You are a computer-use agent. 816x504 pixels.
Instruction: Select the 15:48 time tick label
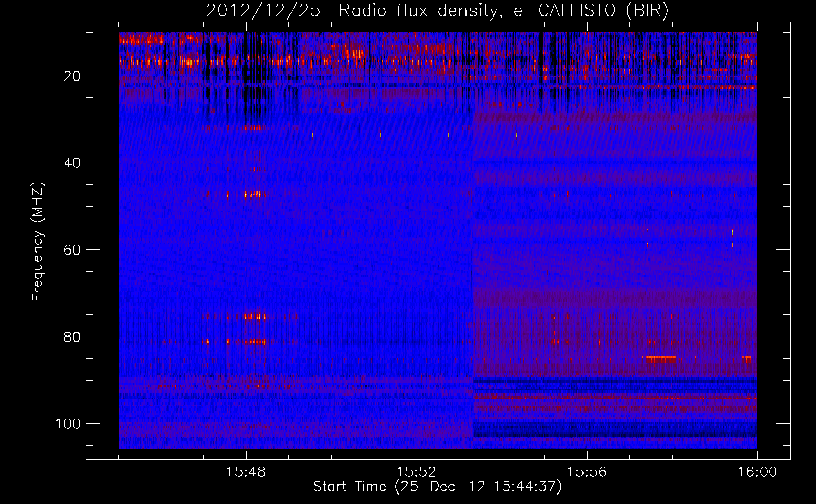click(246, 472)
